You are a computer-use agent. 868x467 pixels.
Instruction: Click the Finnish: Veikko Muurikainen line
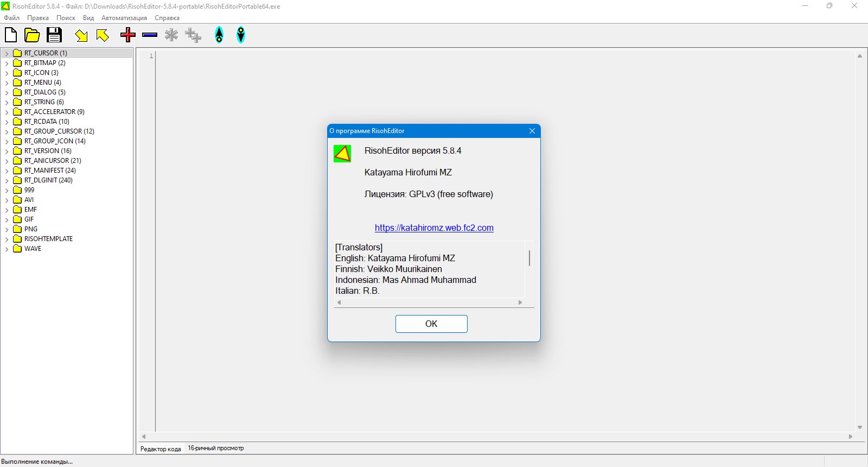[x=388, y=269]
